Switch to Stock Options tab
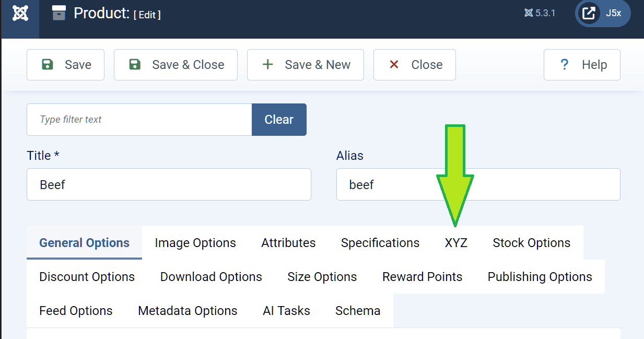The width and height of the screenshot is (644, 339). (x=531, y=243)
